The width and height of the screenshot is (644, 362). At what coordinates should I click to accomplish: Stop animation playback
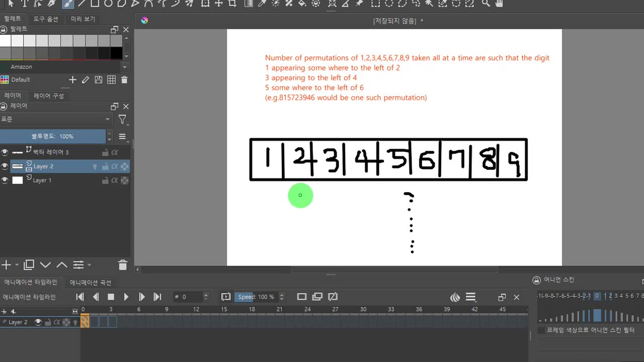pos(111,297)
